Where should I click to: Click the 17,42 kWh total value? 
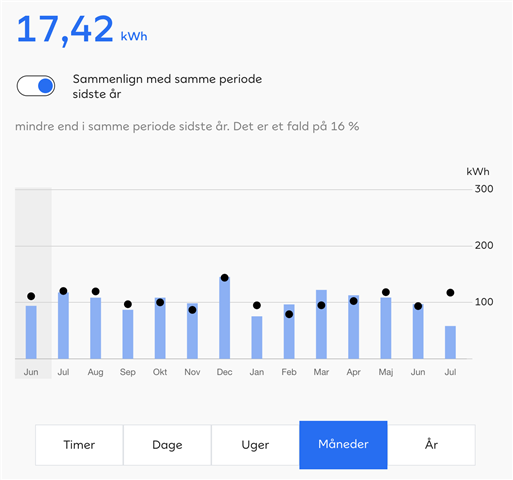coord(82,30)
